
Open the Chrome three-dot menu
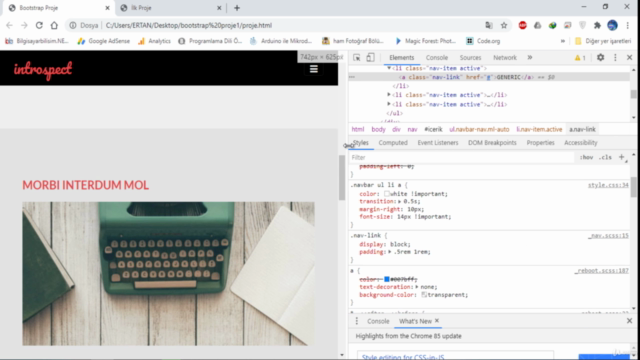click(628, 25)
